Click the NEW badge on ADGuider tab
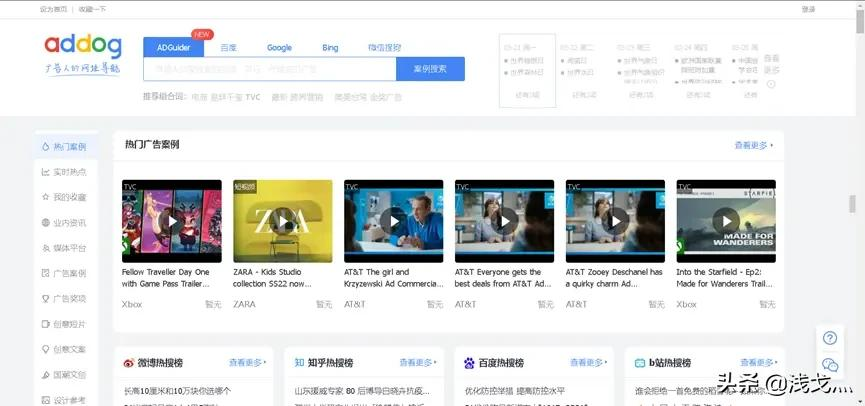 [202, 34]
